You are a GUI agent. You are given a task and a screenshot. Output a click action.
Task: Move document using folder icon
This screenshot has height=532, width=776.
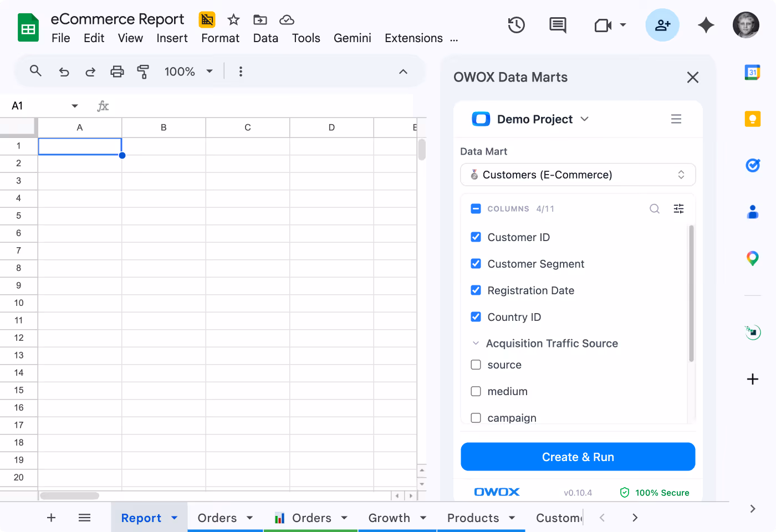(x=260, y=20)
